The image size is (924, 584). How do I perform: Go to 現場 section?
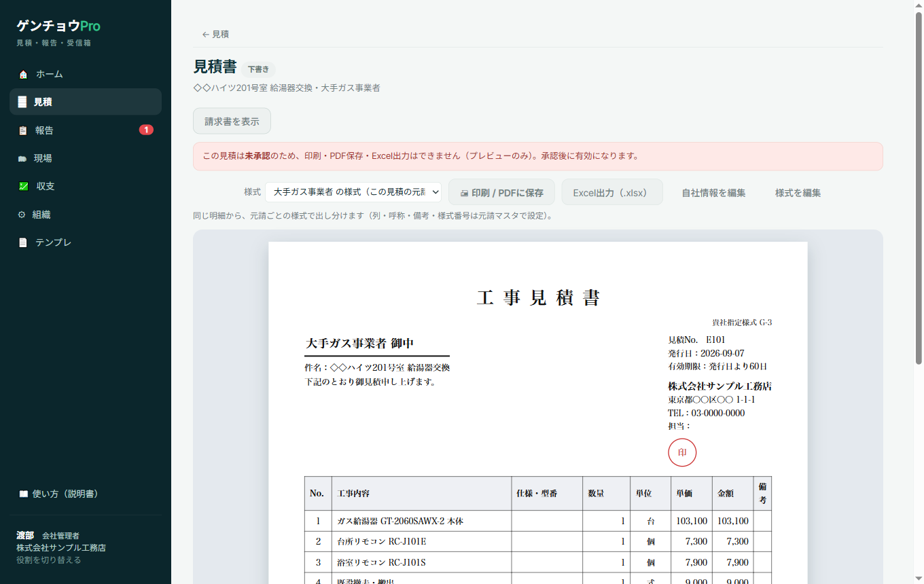86,158
